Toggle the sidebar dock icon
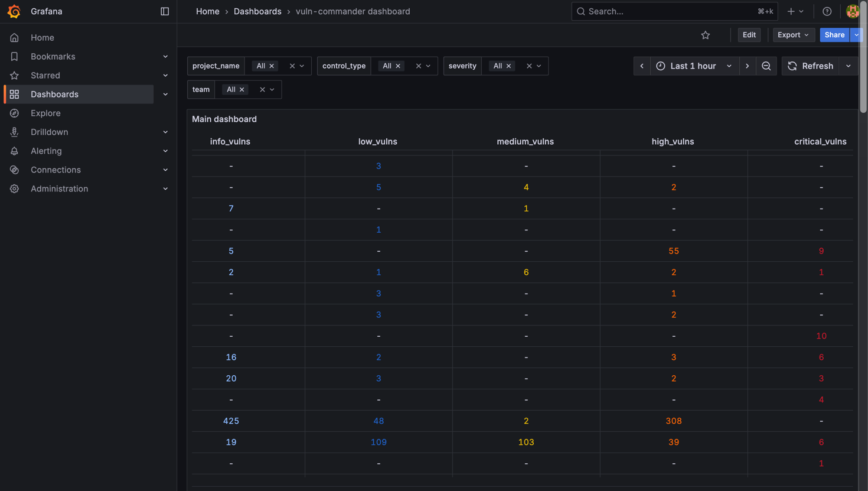The image size is (868, 491). pyautogui.click(x=165, y=11)
